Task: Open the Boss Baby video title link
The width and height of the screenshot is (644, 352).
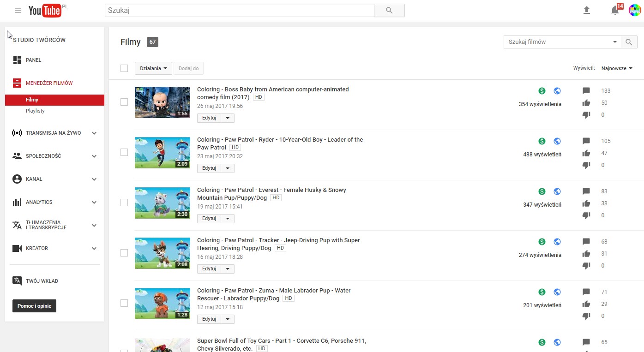Action: pyautogui.click(x=273, y=93)
